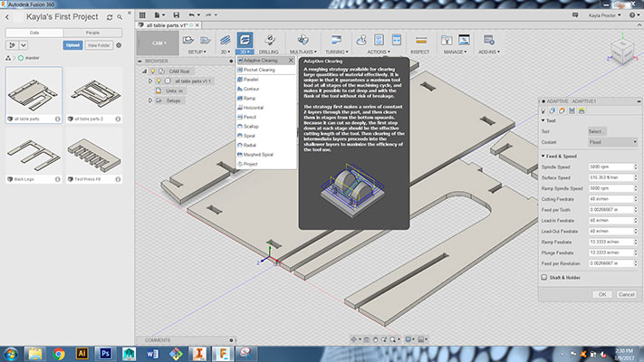Click the Spindle Speed input field
Viewport: 644px width, 362px height.
[611, 167]
